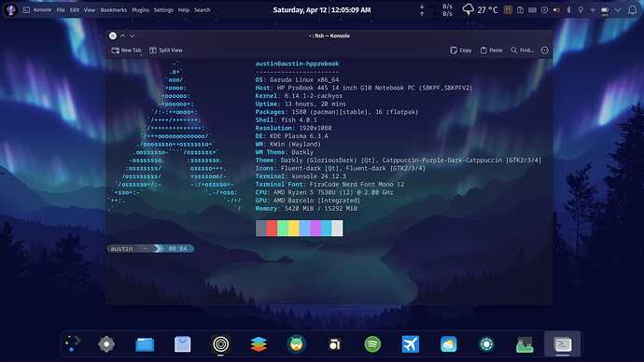Click the 'Terminal: konsole 24.12.3' line
Screen dimensions: 644x362
(301, 176)
